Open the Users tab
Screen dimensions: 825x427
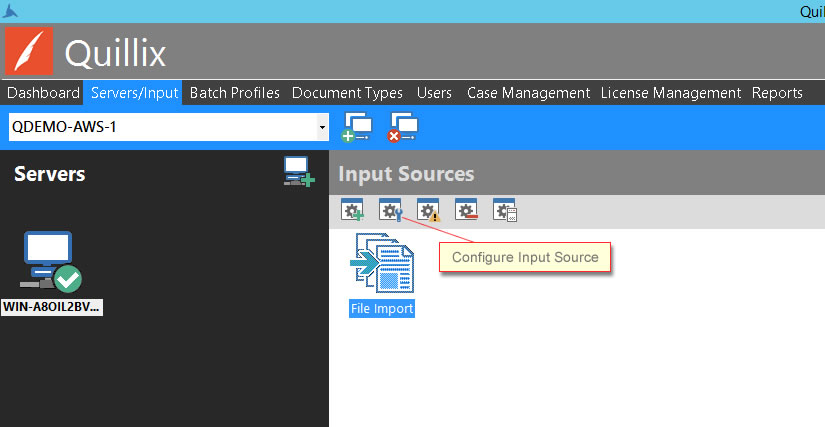(434, 93)
